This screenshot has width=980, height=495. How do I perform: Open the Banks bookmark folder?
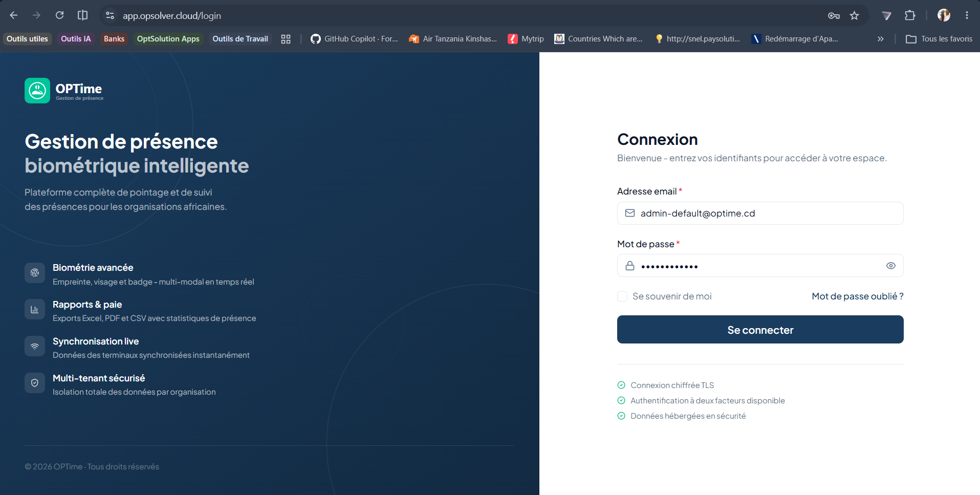(x=114, y=39)
